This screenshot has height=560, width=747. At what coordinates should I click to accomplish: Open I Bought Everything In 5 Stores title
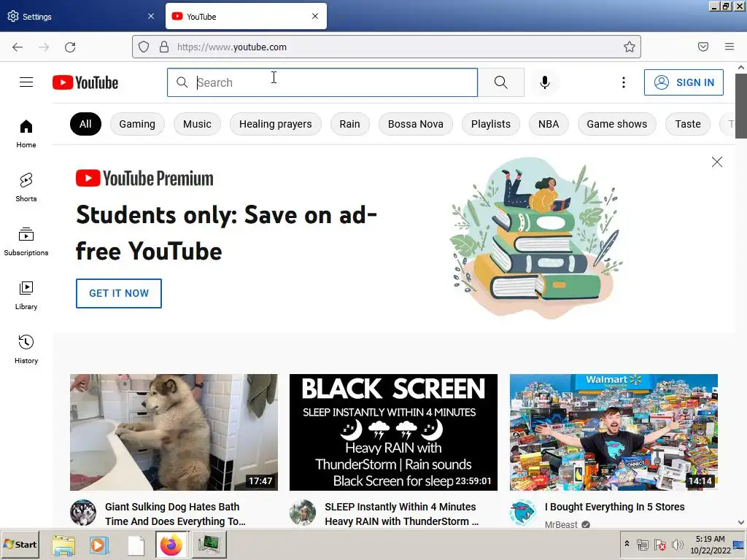[x=614, y=507]
